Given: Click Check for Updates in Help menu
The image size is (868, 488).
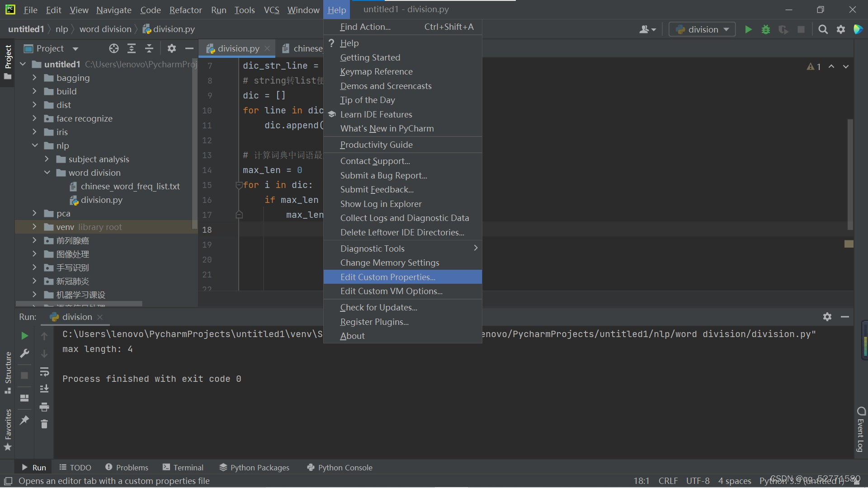Looking at the screenshot, I should pos(378,307).
